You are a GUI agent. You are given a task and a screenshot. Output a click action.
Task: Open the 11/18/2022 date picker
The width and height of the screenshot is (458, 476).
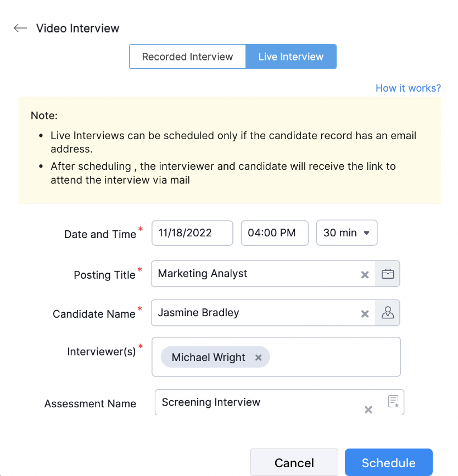point(192,233)
